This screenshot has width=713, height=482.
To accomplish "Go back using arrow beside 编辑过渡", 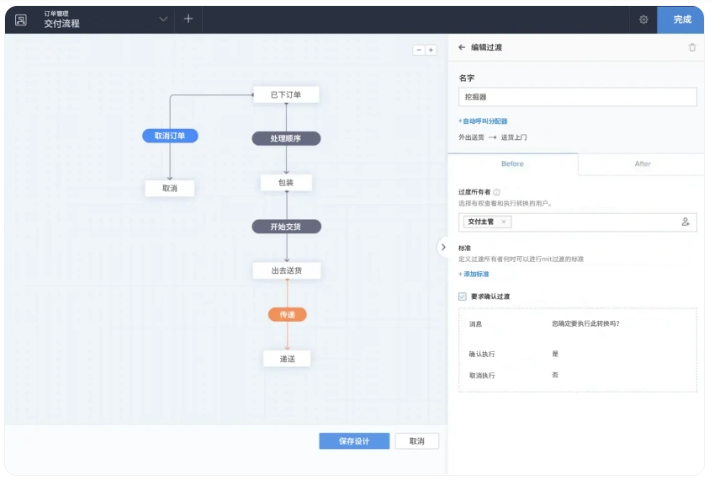I will pyautogui.click(x=462, y=47).
